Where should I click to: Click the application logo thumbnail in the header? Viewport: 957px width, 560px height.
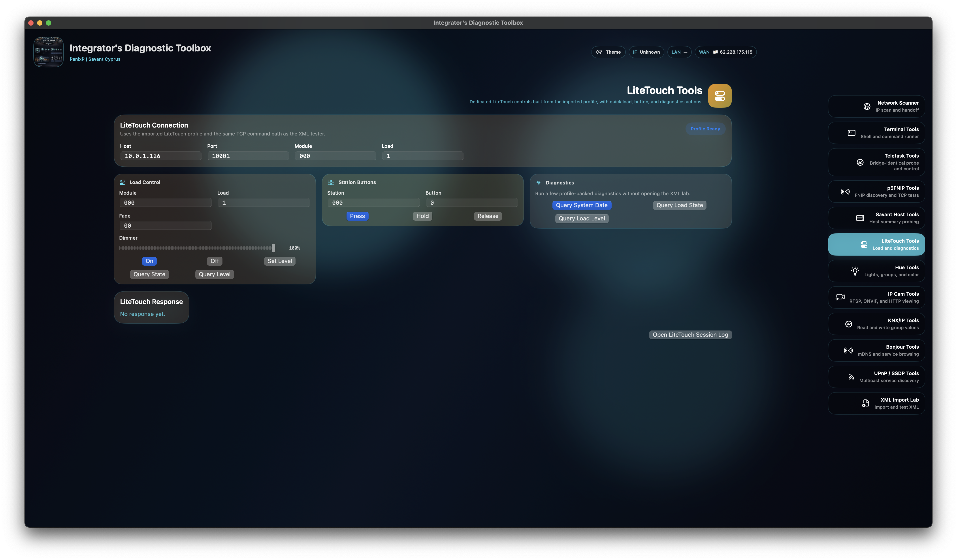tap(48, 52)
